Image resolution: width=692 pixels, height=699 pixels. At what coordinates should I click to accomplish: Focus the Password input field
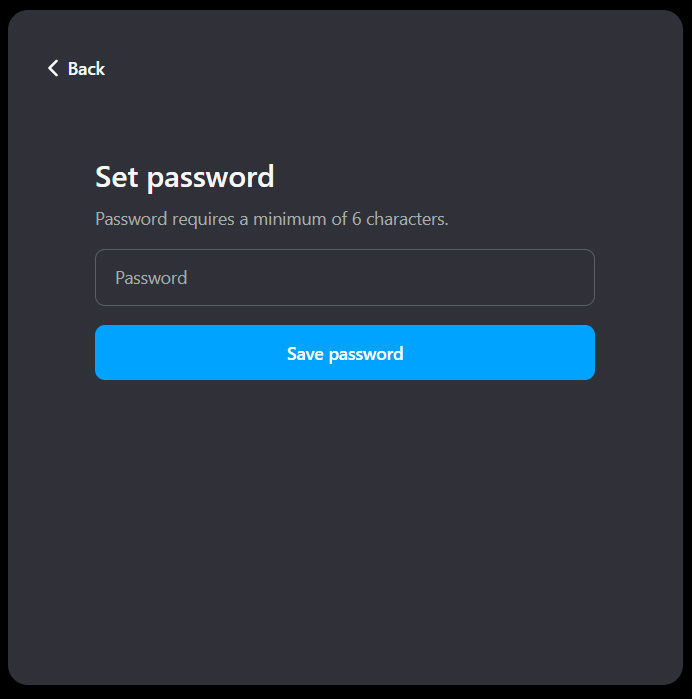(344, 277)
